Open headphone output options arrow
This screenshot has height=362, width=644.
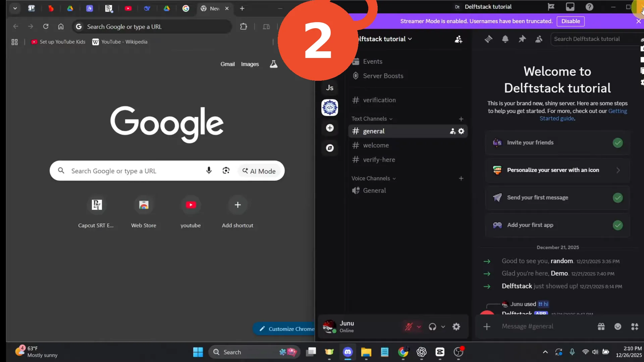click(443, 327)
